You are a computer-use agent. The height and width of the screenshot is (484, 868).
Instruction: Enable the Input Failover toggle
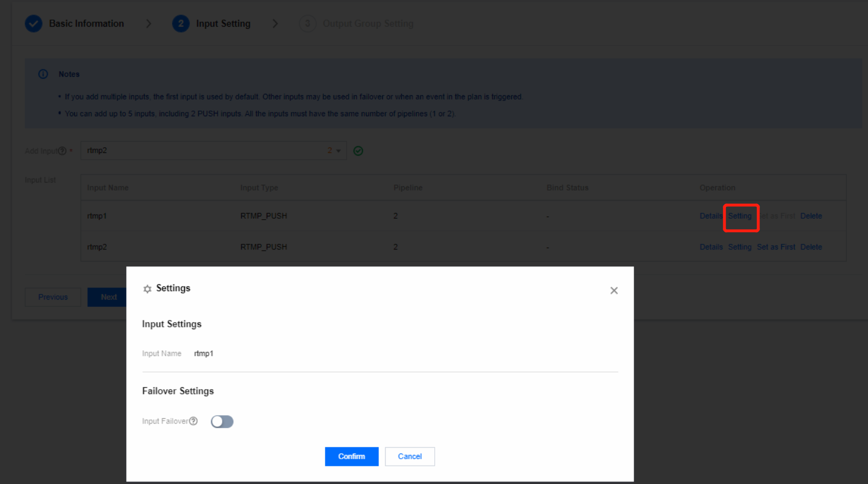pyautogui.click(x=222, y=422)
